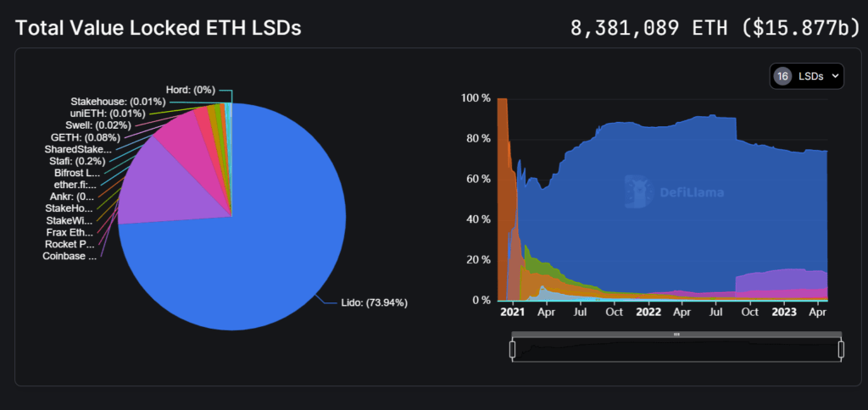
Task: Click the 16 count badge
Action: (782, 76)
